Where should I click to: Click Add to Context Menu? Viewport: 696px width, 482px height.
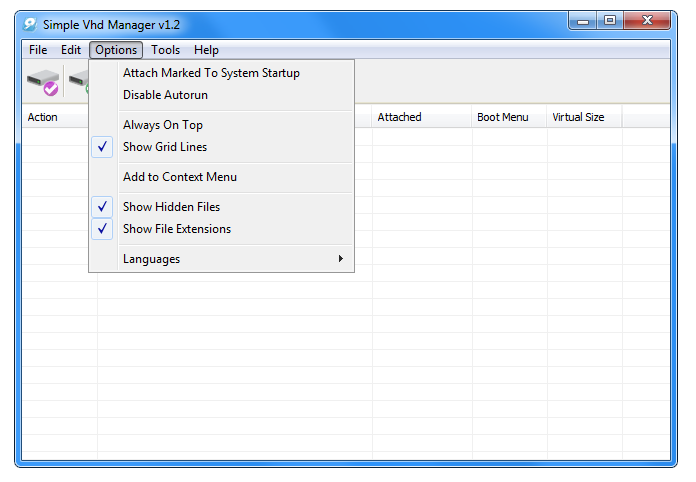click(x=221, y=177)
